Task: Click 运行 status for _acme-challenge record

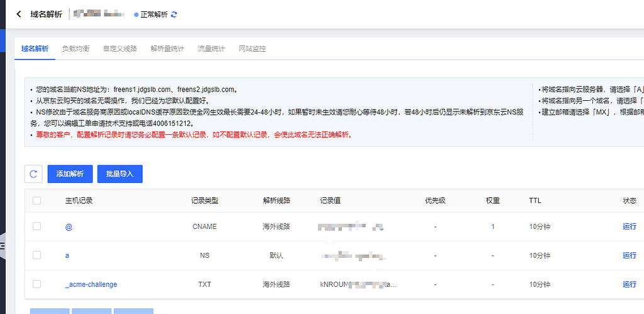Action: tap(630, 284)
